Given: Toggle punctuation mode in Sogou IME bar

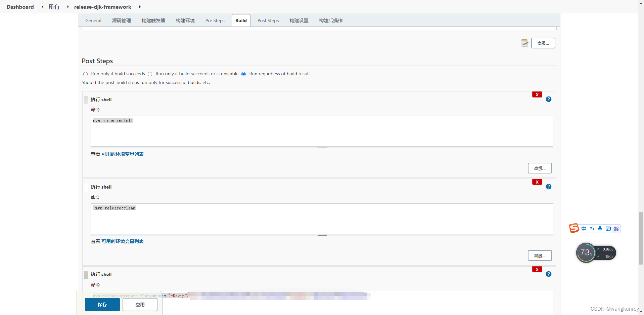Looking at the screenshot, I should 592,229.
